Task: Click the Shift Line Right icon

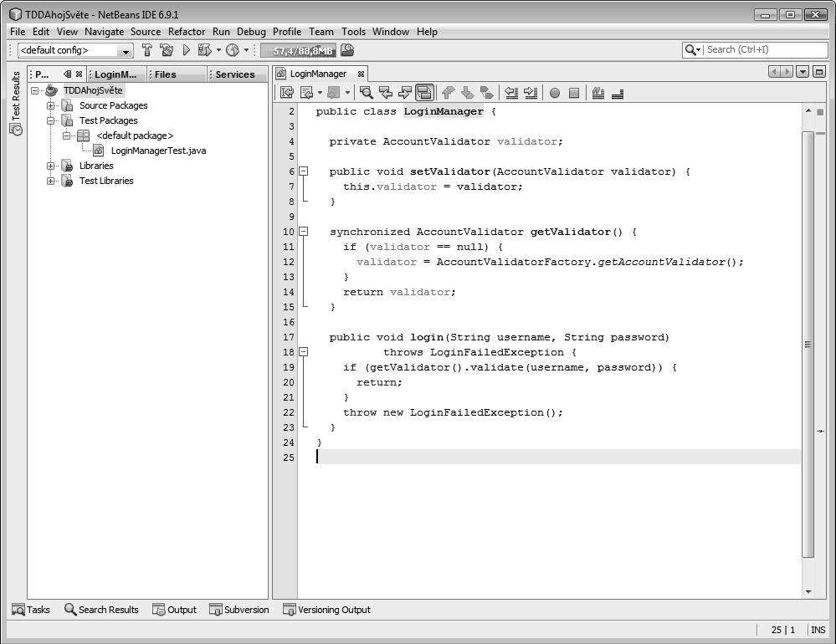Action: [531, 93]
